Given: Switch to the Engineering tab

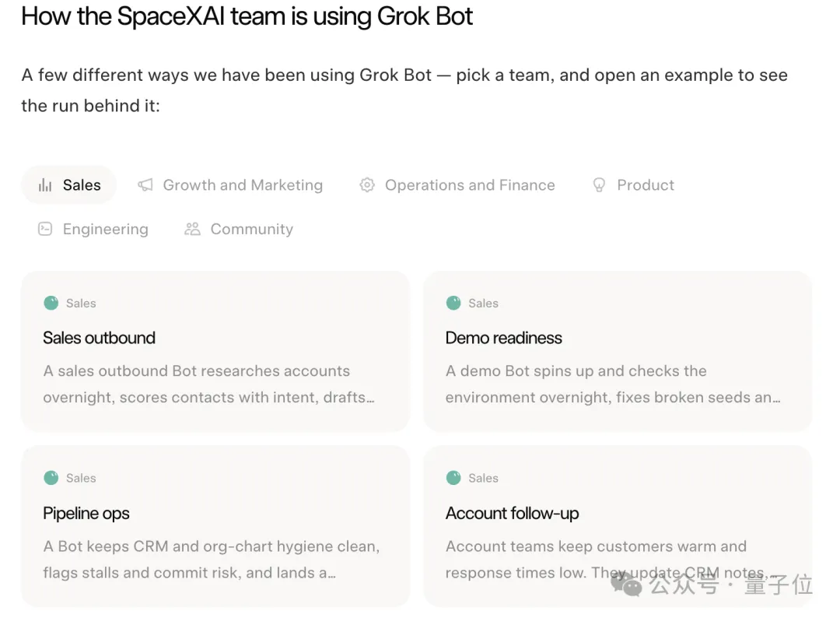Looking at the screenshot, I should tap(106, 230).
